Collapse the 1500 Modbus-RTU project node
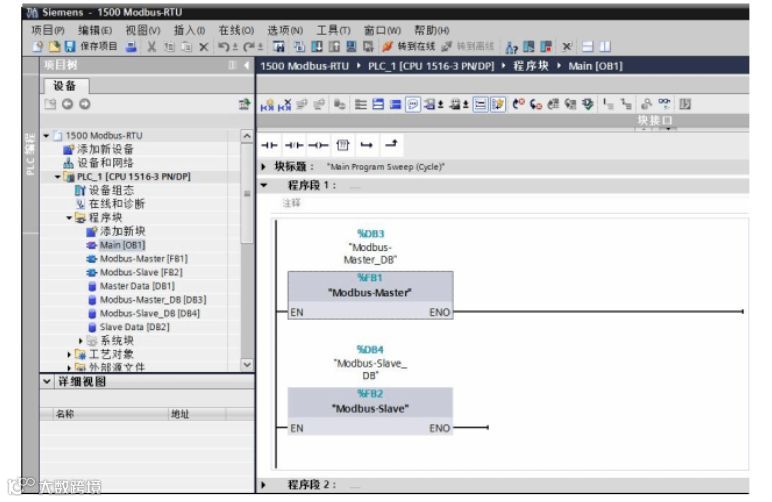This screenshot has height=502, width=772. point(46,135)
